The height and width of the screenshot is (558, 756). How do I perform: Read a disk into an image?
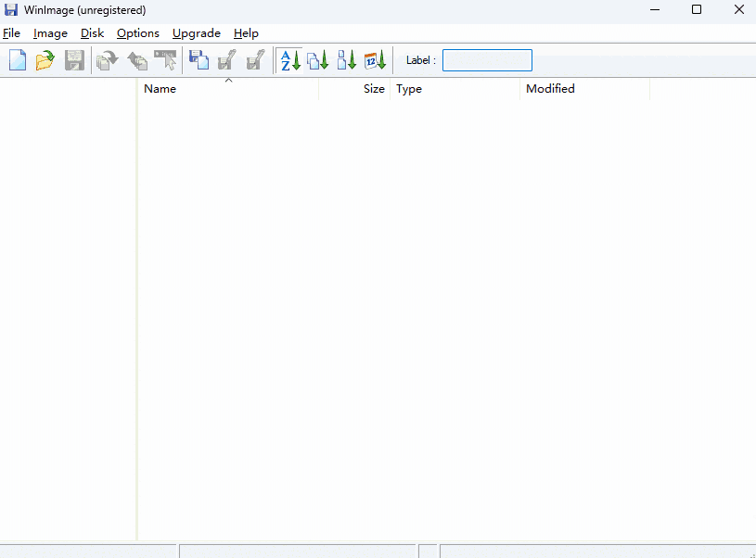[199, 59]
